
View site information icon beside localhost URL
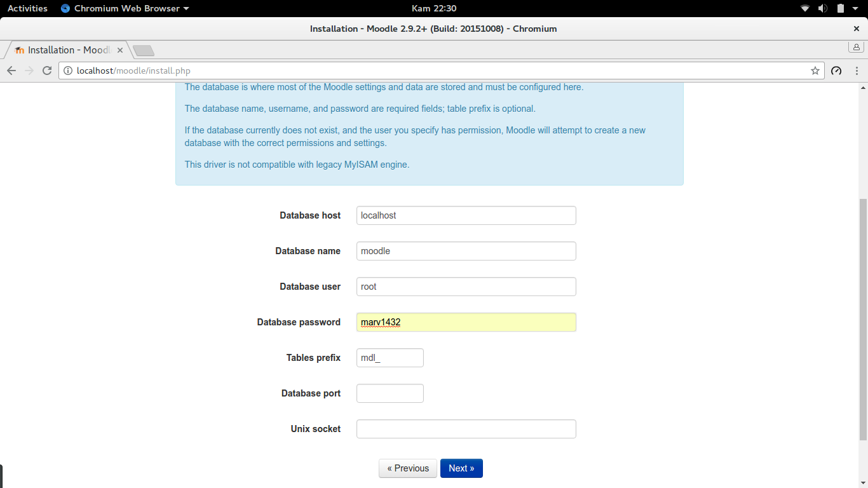(68, 71)
